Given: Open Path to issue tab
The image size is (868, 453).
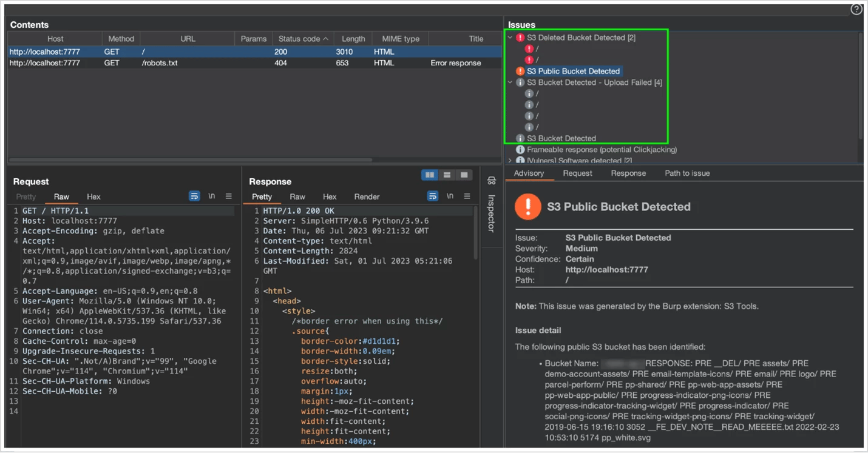Looking at the screenshot, I should [x=687, y=173].
